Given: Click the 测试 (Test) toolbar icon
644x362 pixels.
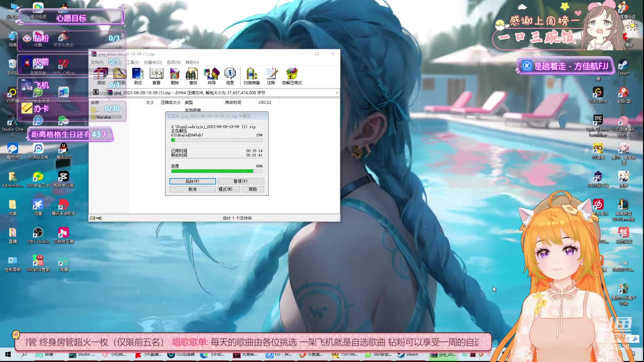Looking at the screenshot, I should [x=138, y=76].
